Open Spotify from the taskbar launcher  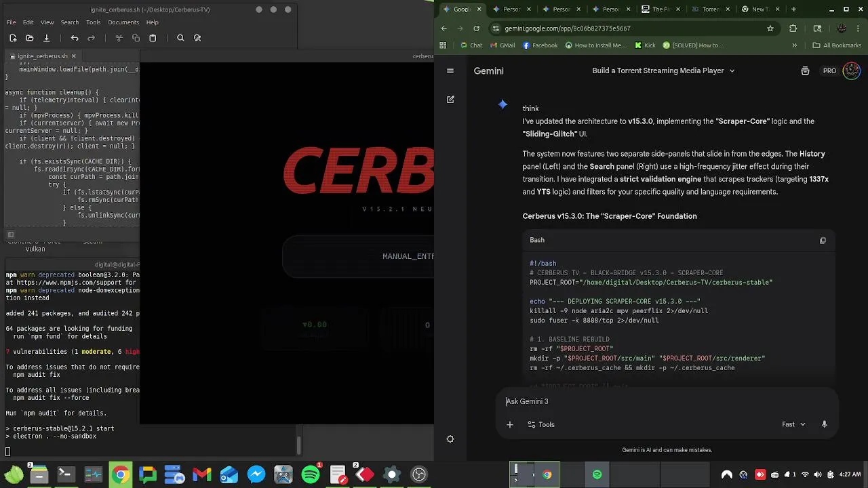tap(311, 474)
